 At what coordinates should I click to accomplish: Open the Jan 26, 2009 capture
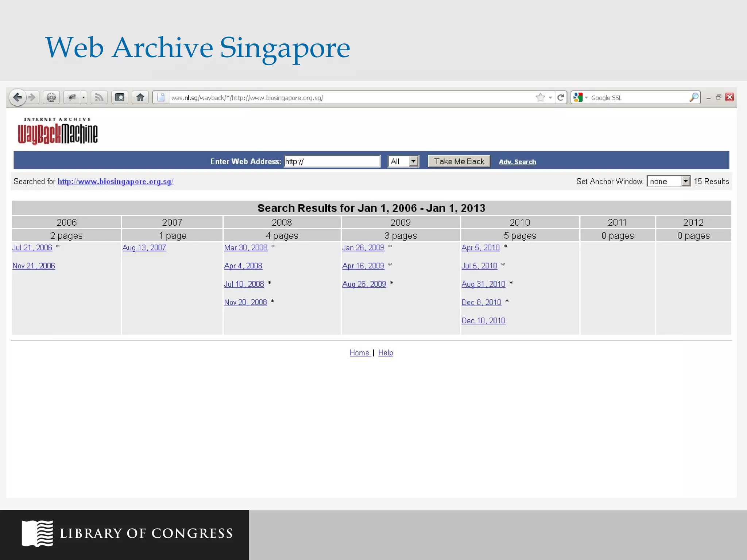(363, 248)
